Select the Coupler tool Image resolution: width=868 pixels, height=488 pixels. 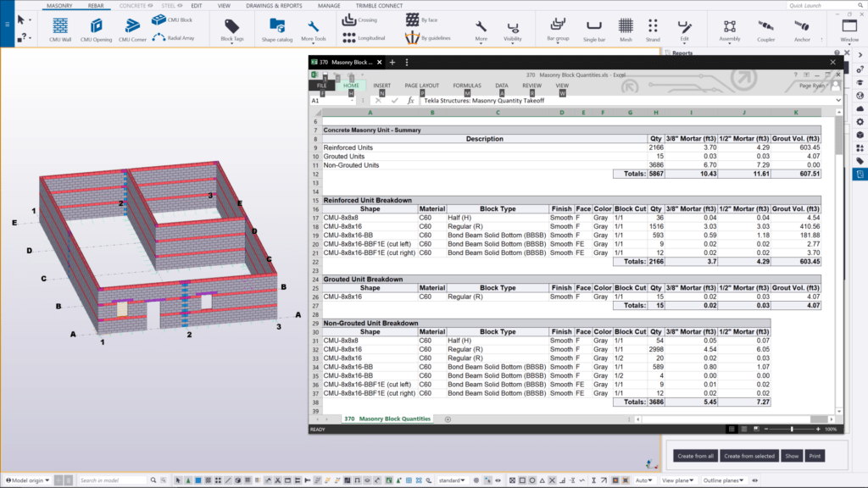click(765, 29)
